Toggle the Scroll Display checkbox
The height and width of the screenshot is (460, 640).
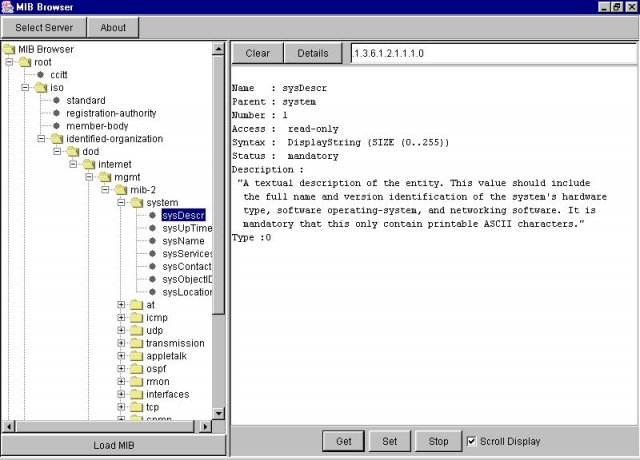[x=471, y=441]
